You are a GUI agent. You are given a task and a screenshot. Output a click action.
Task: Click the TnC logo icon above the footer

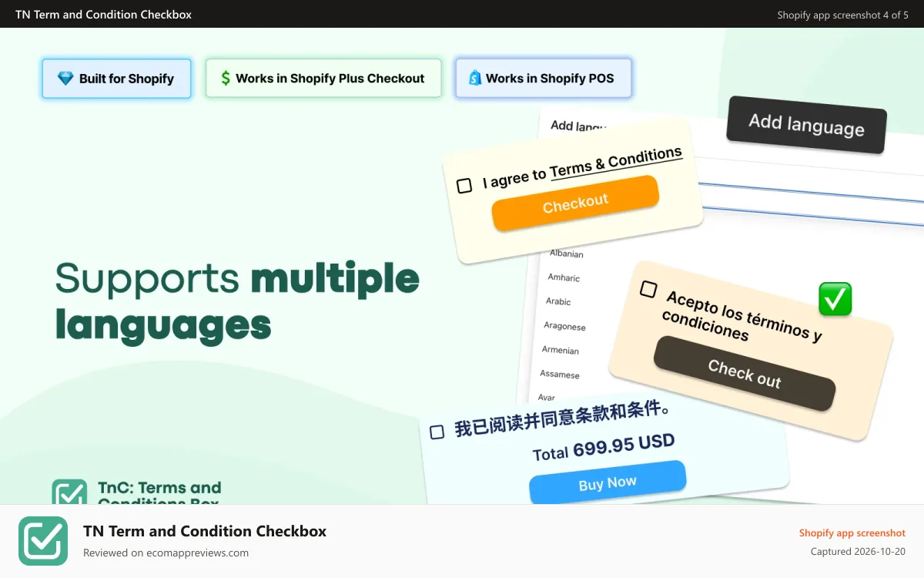tap(69, 492)
